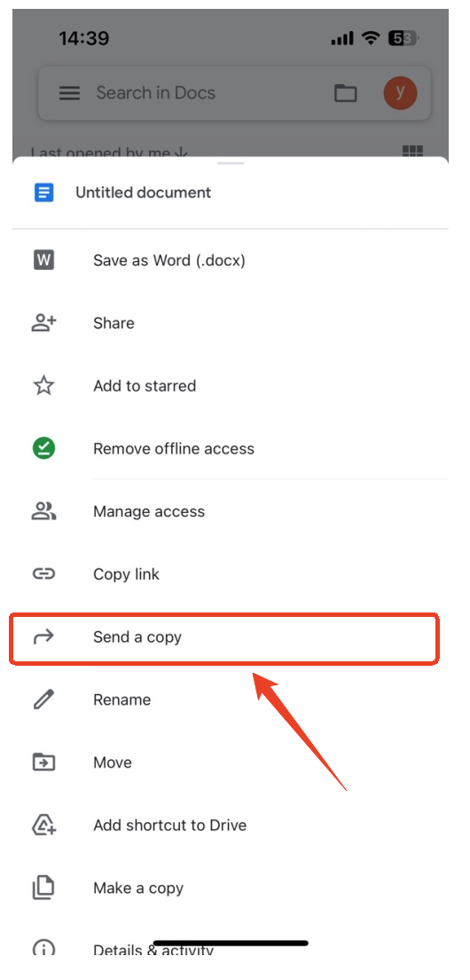470x980 pixels.
Task: Tap the info circle Details icon
Action: coord(43,949)
